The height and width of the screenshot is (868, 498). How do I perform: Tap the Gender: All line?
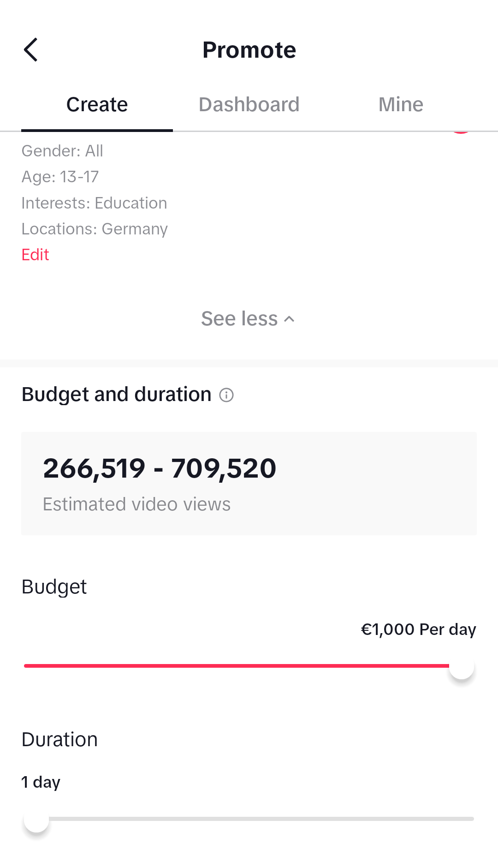(62, 151)
